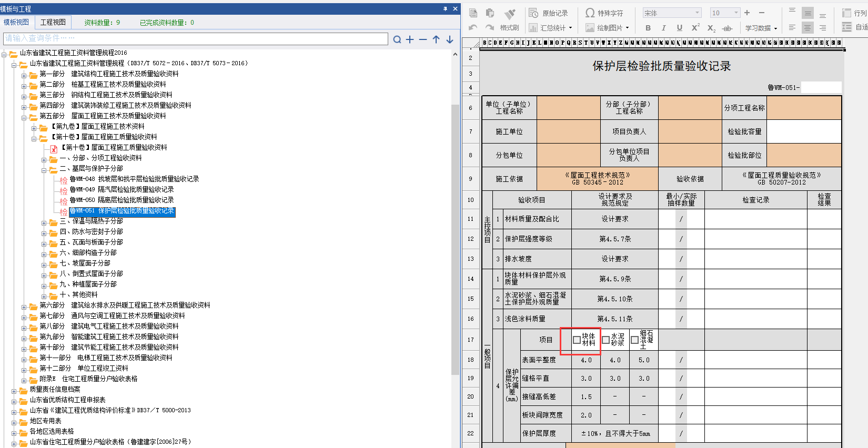Open the 绘制图片 dropdown
868x448 pixels.
click(608, 28)
